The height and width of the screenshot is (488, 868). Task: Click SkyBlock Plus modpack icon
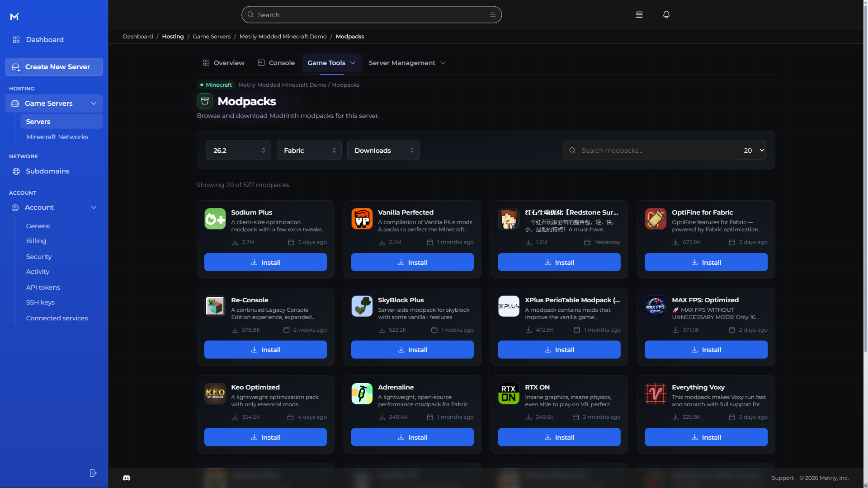[x=362, y=306]
